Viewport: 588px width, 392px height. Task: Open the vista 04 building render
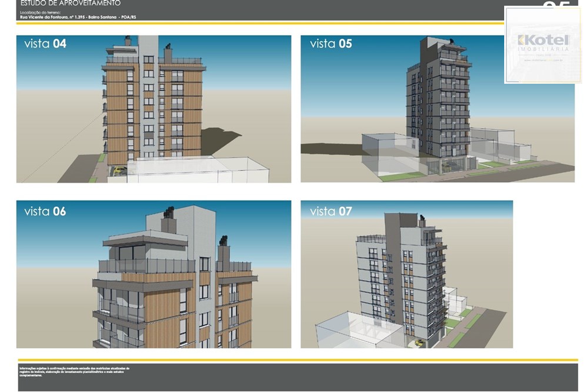click(x=154, y=109)
